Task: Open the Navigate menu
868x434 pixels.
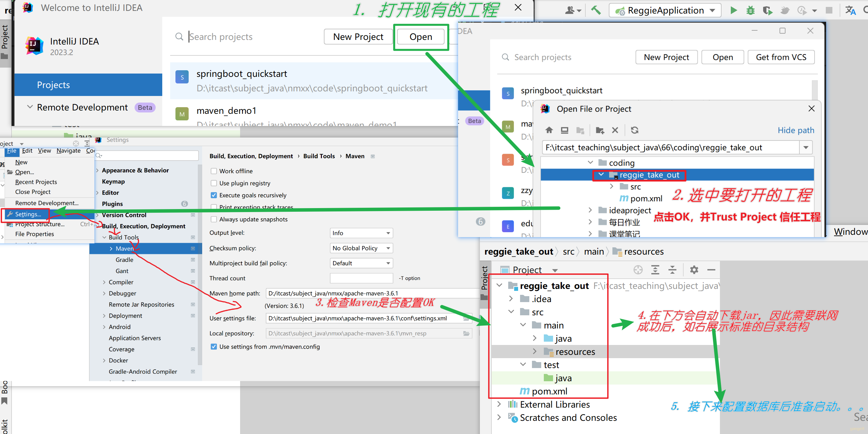Action: pos(68,151)
